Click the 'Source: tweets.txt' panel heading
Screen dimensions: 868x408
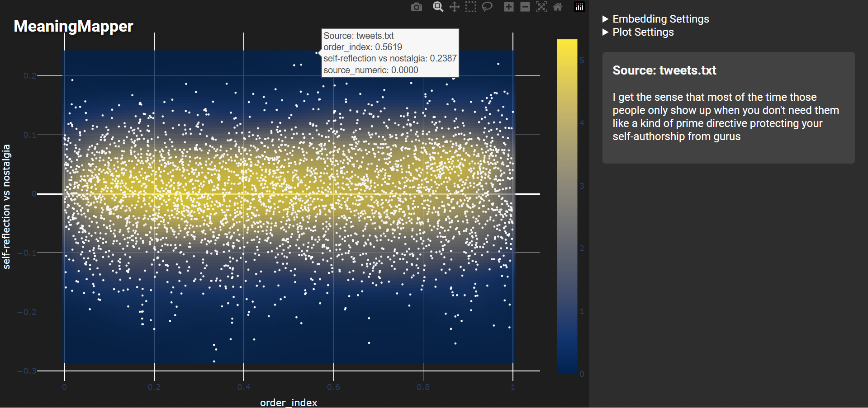(x=664, y=70)
